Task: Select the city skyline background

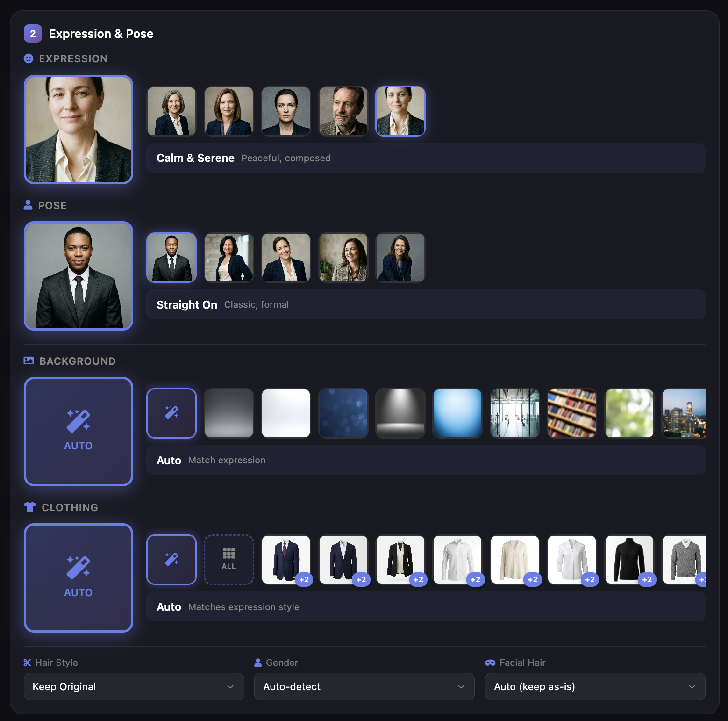Action: tap(684, 413)
